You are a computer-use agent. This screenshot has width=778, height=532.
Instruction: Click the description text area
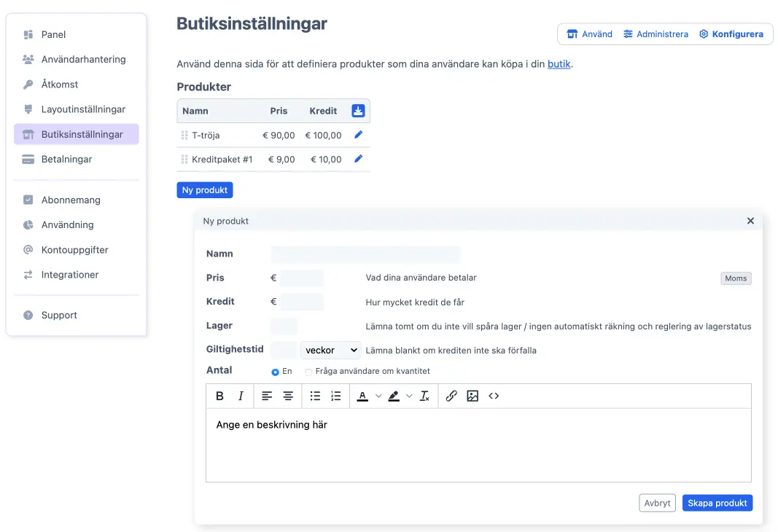point(478,445)
